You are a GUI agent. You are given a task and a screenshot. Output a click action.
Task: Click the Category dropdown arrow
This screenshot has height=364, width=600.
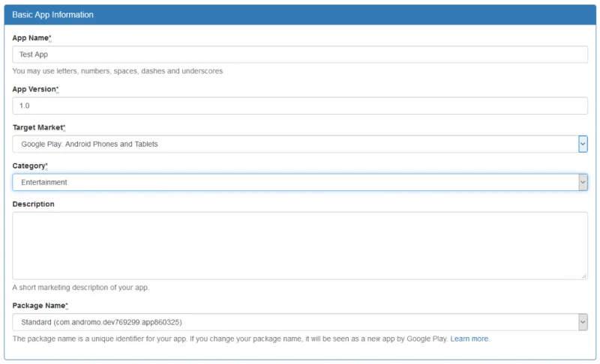click(x=583, y=182)
